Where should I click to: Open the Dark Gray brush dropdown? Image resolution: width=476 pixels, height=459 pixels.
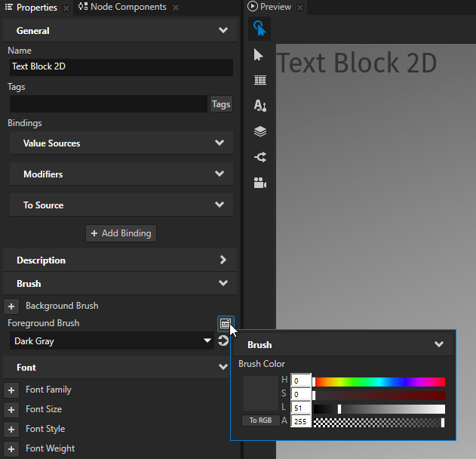(207, 340)
